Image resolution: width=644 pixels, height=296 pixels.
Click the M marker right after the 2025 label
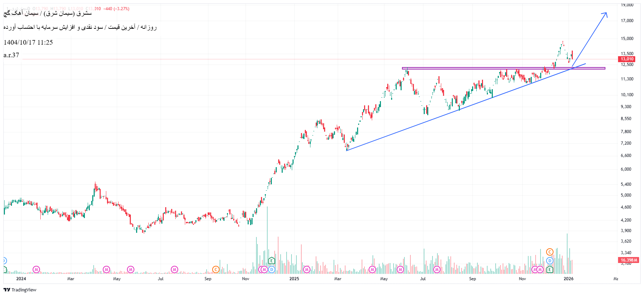[307, 270]
